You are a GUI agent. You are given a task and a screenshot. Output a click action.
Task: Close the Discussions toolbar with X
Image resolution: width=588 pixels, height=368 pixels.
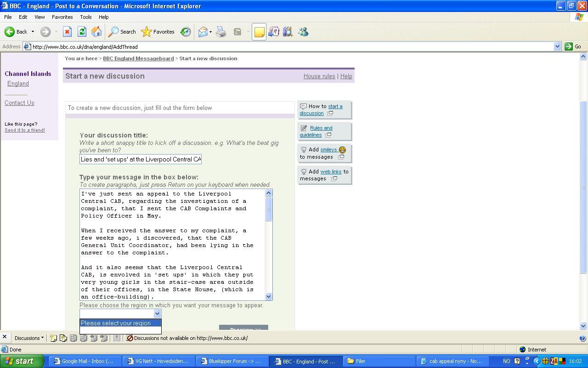tap(5, 337)
